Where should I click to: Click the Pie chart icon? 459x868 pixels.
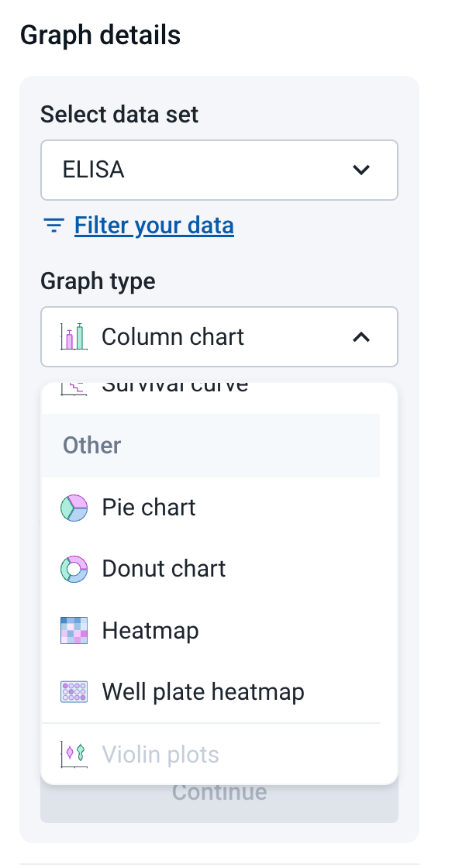tap(74, 508)
